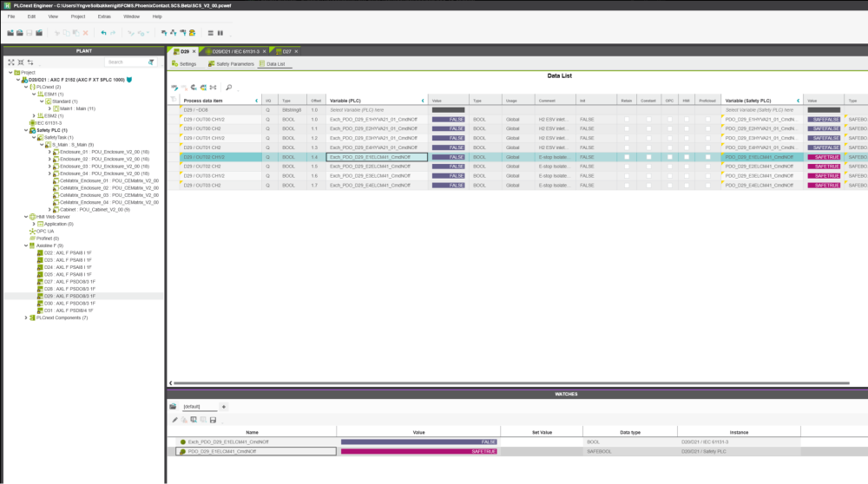Click the pencil edit icon in Watches toolbar

[174, 420]
